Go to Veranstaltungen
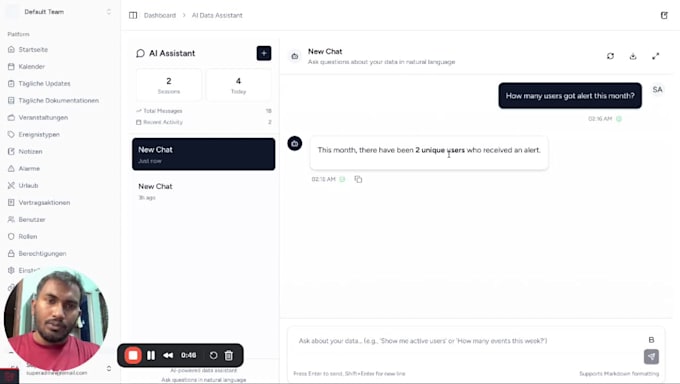 pos(43,118)
